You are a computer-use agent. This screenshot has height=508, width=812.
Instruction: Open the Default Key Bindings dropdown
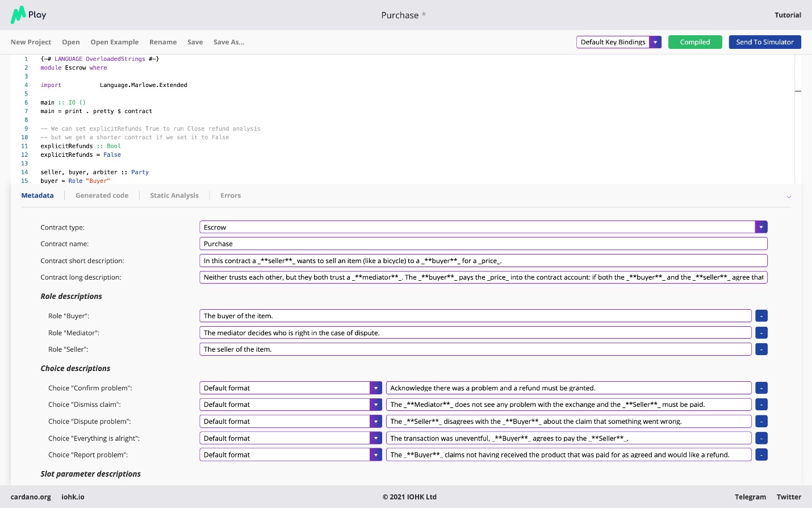(x=655, y=42)
